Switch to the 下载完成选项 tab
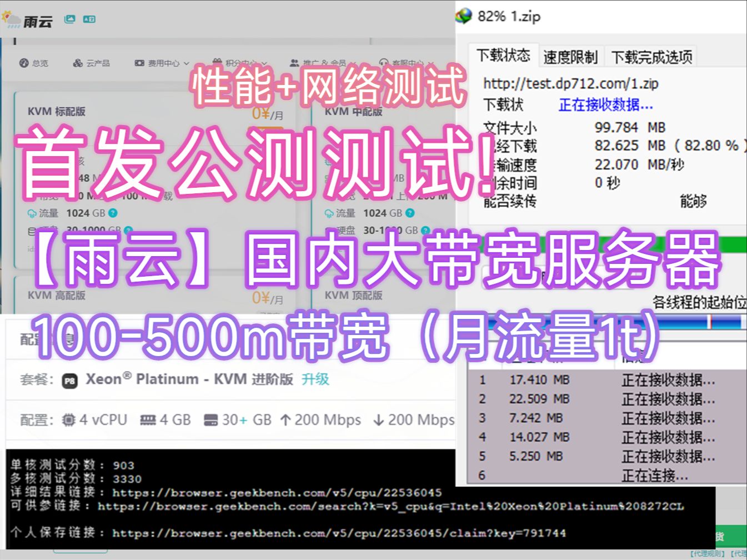The image size is (747, 560). [651, 57]
